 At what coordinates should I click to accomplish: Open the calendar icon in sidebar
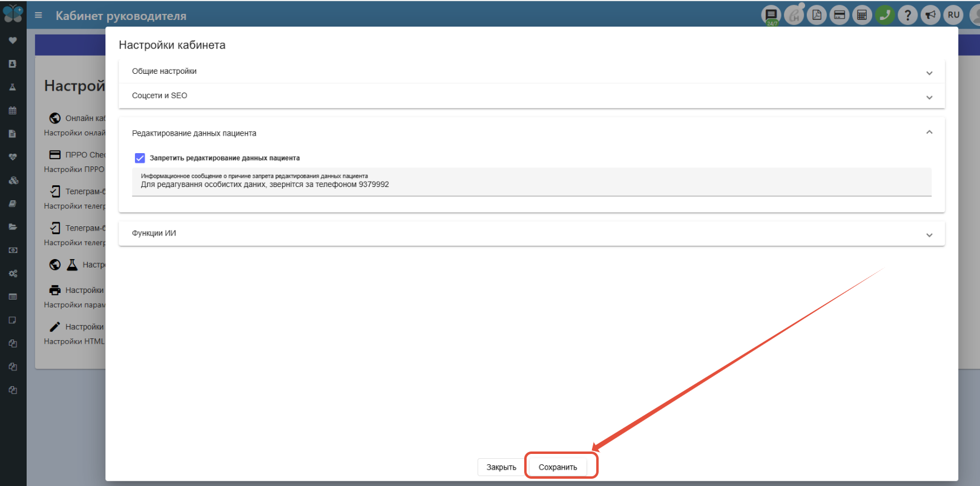pos(13,111)
